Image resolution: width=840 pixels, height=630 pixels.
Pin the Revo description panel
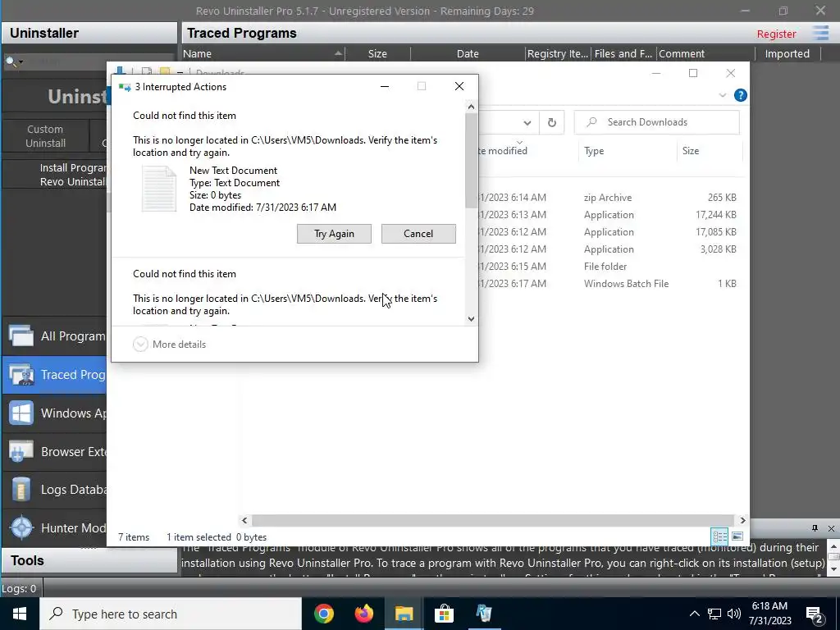coord(815,528)
